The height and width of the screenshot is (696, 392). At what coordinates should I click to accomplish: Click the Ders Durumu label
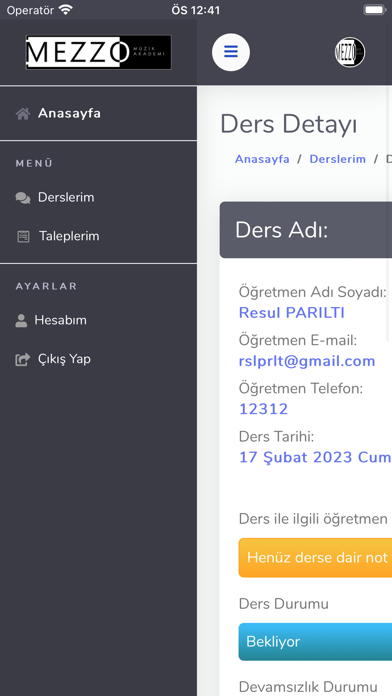[284, 604]
